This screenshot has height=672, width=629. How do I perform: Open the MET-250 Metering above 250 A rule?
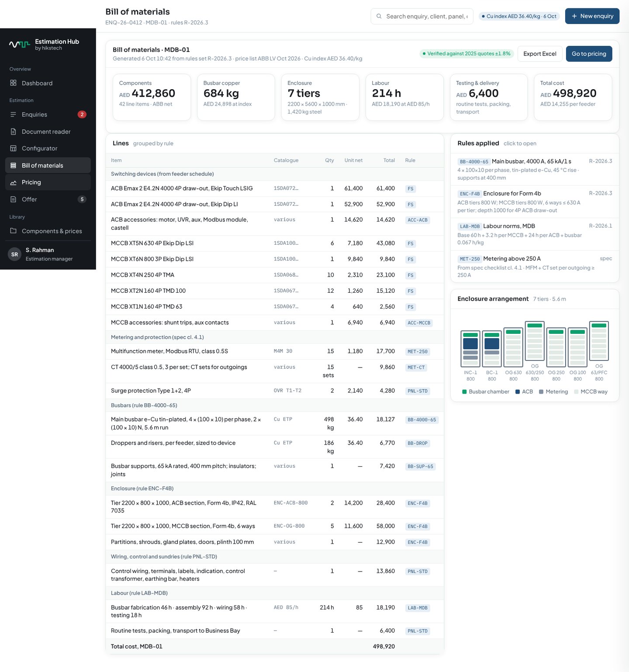click(535, 267)
